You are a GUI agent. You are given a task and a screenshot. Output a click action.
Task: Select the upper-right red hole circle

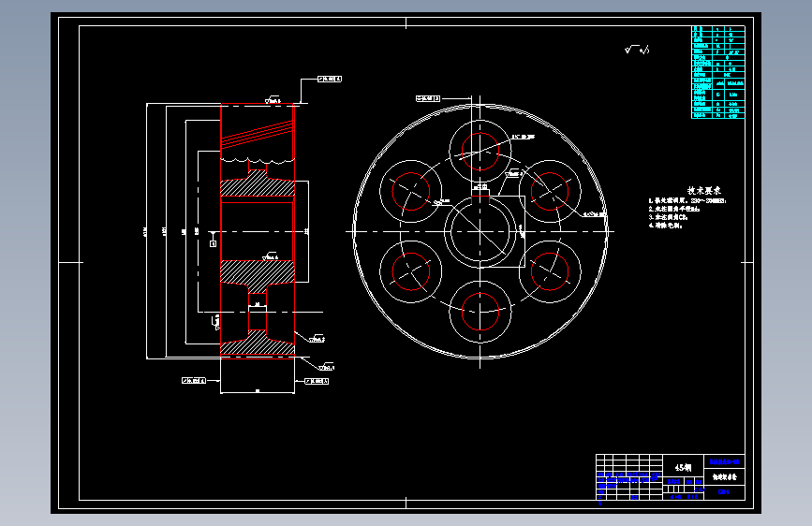[550, 192]
